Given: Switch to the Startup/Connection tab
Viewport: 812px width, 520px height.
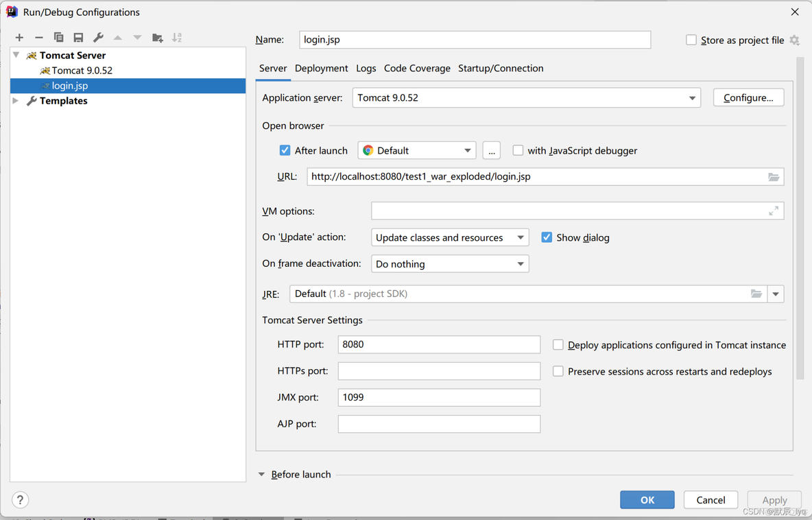Looking at the screenshot, I should tap(501, 69).
